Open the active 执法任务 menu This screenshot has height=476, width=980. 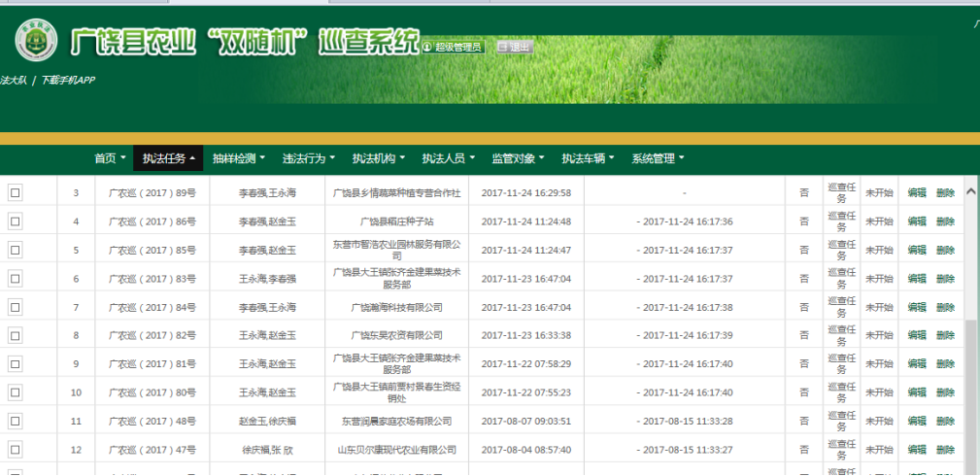click(x=168, y=158)
